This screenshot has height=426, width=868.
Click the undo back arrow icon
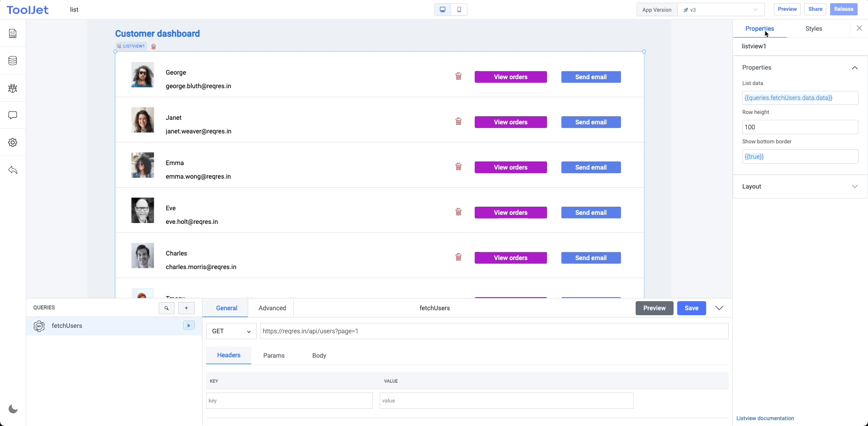pos(13,170)
